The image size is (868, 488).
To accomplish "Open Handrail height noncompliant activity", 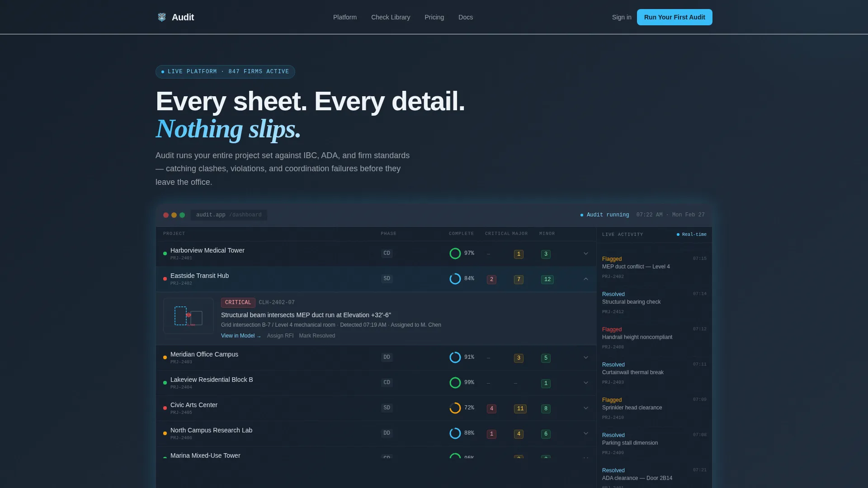I will (x=654, y=338).
